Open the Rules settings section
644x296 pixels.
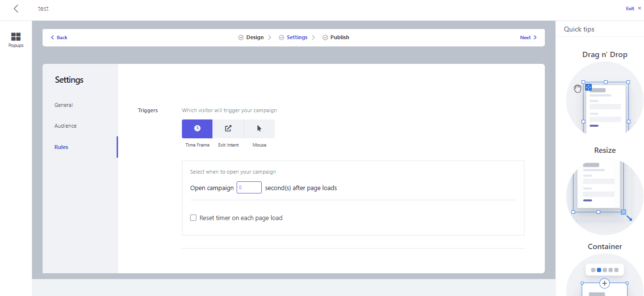tap(61, 147)
